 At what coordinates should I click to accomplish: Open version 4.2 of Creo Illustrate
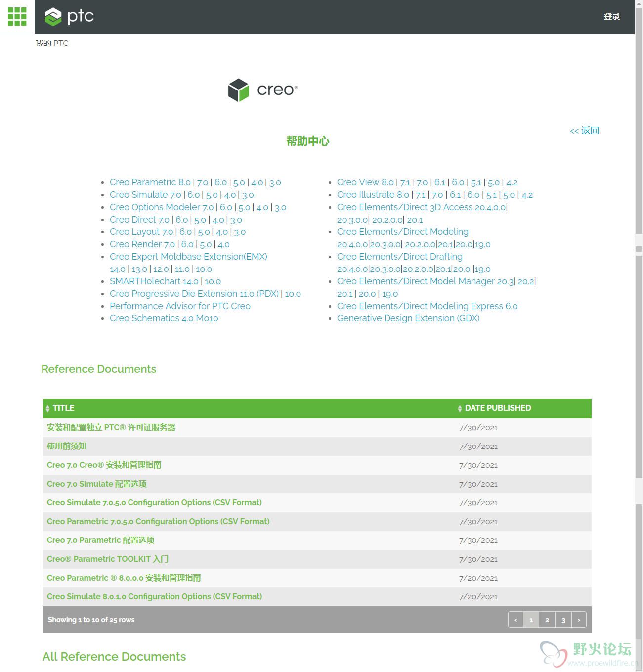tap(527, 195)
